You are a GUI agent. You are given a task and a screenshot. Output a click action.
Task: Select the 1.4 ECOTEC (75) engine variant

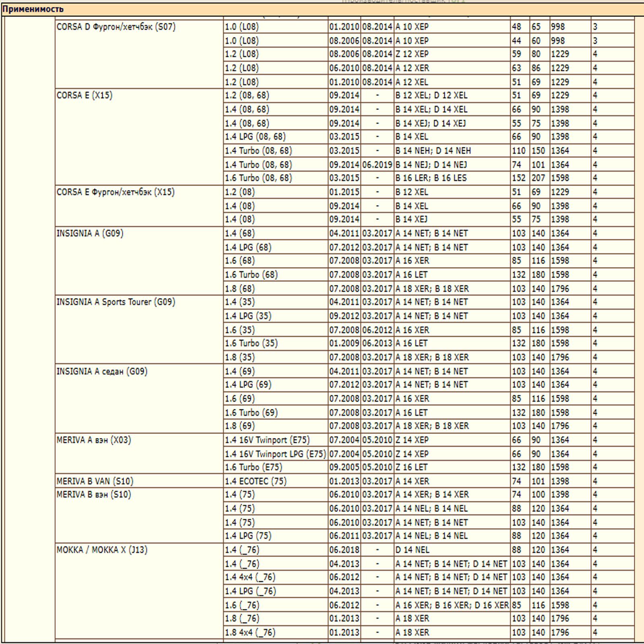[x=256, y=481]
